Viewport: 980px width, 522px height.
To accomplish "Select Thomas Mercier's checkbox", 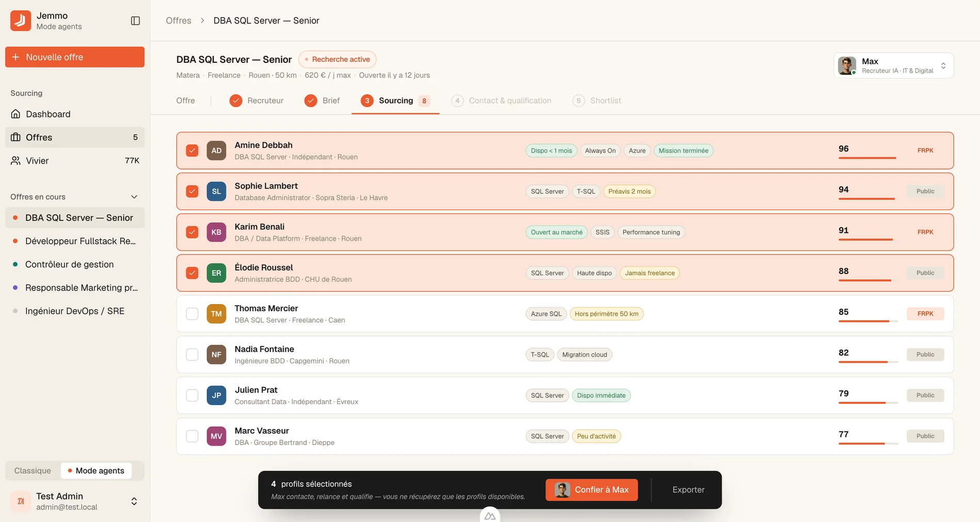I will pyautogui.click(x=192, y=314).
